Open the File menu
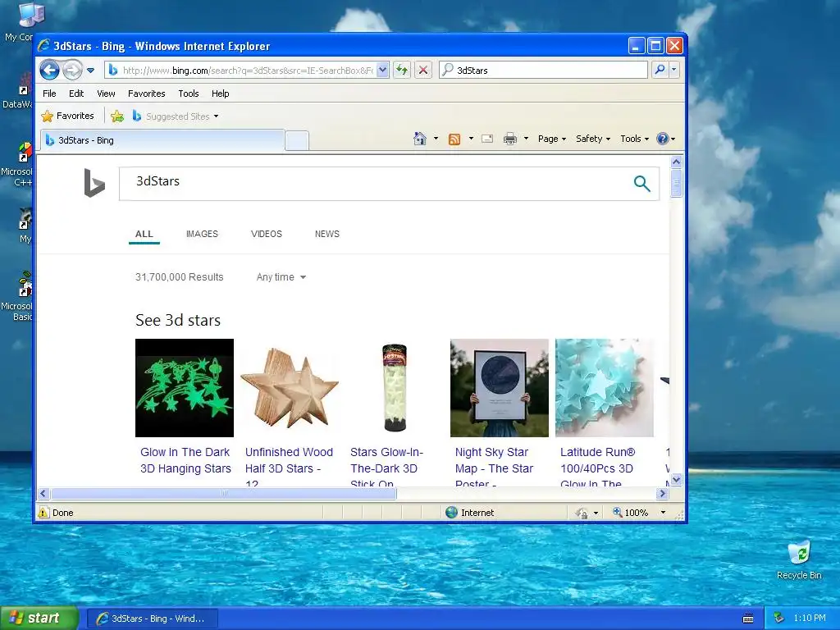The image size is (840, 630). click(49, 94)
